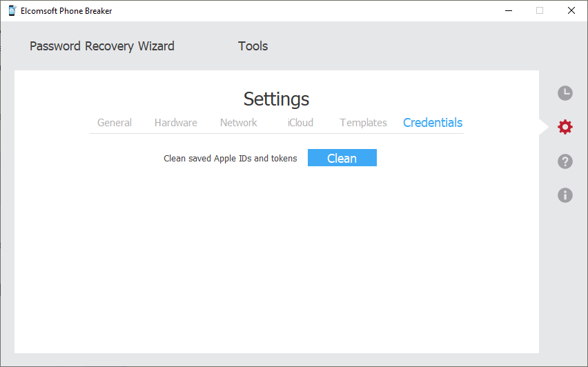This screenshot has height=367, width=588.
Task: Click the Settings page heading
Action: point(276,99)
